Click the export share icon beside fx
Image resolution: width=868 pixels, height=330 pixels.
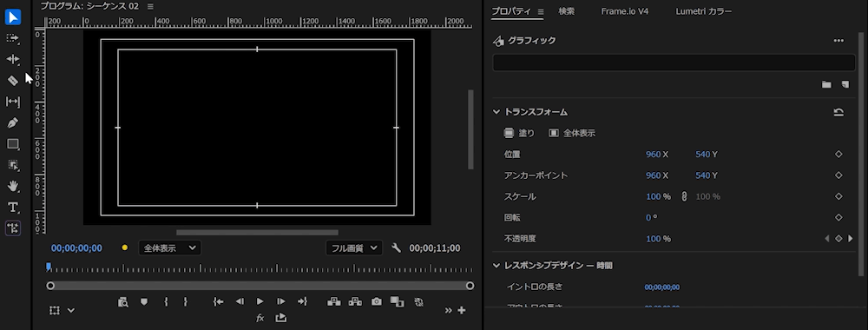tap(280, 318)
